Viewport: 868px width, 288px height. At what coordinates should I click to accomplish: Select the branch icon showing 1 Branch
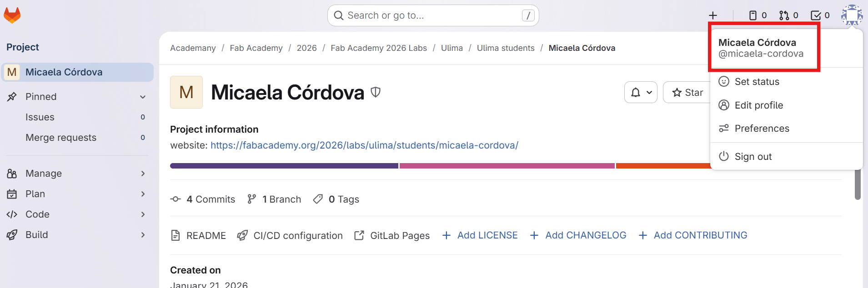click(x=251, y=199)
